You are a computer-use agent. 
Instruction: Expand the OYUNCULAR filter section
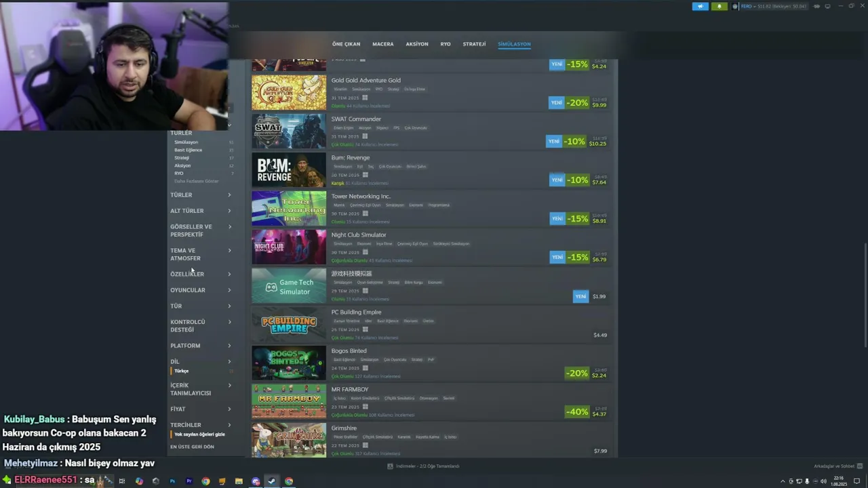(201, 290)
